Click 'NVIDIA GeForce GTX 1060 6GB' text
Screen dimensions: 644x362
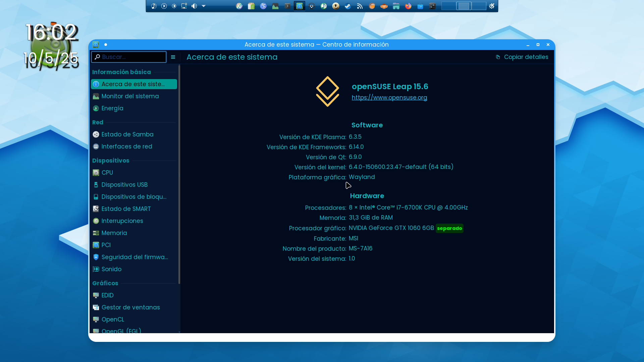(x=391, y=228)
